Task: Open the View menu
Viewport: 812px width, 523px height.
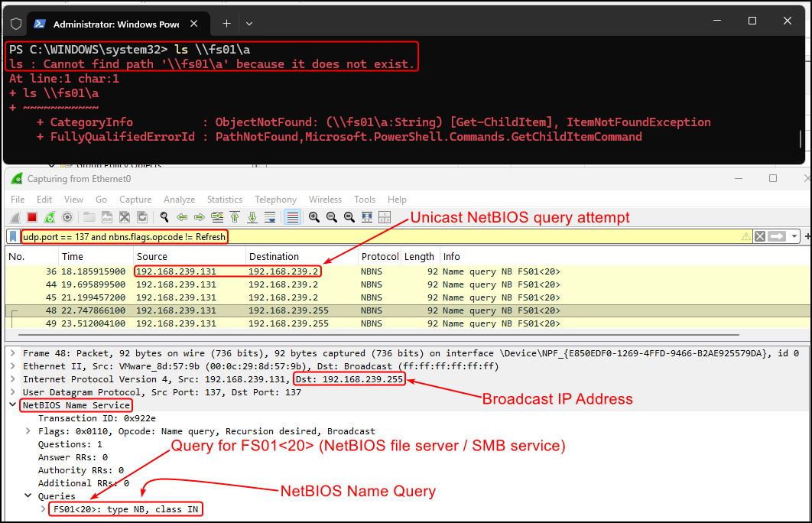Action: tap(73, 200)
